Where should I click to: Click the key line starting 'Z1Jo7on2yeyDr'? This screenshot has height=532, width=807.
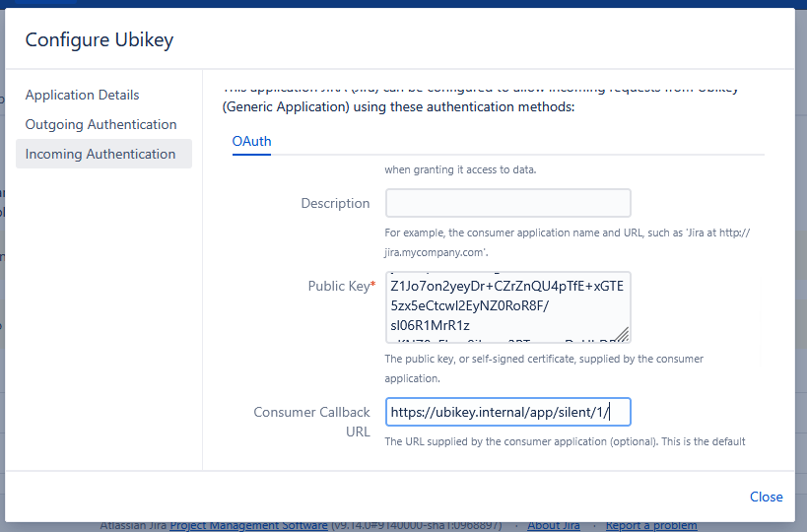506,286
